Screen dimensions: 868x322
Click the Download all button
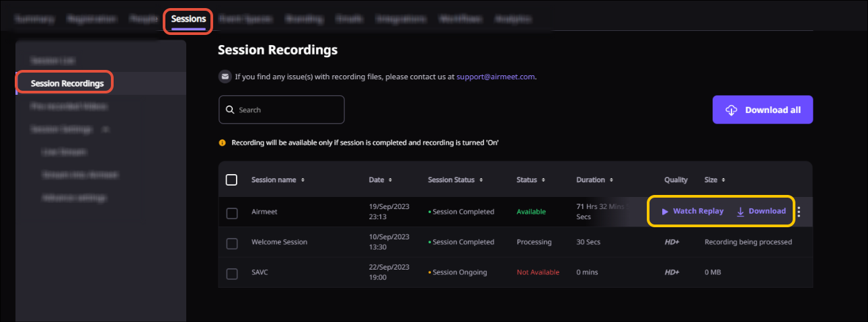[762, 110]
